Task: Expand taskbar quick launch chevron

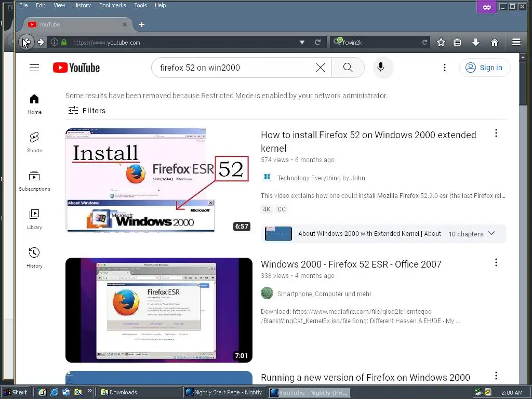Action: coord(89,391)
